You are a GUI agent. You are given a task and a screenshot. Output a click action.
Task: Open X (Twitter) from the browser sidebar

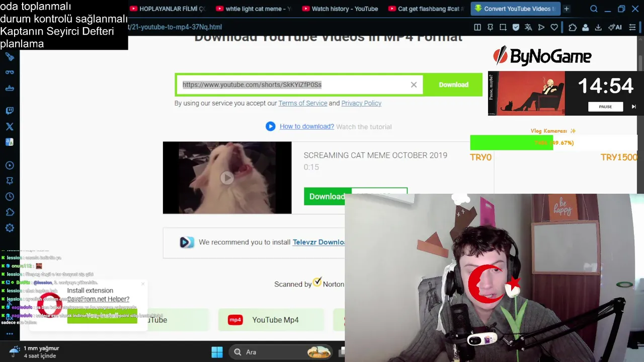click(x=10, y=127)
